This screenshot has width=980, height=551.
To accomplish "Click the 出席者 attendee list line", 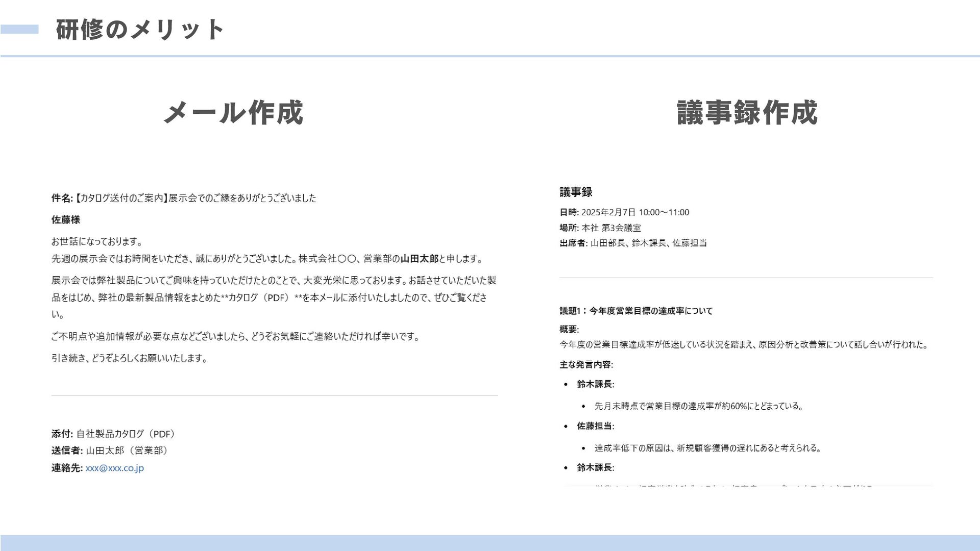I will point(633,243).
